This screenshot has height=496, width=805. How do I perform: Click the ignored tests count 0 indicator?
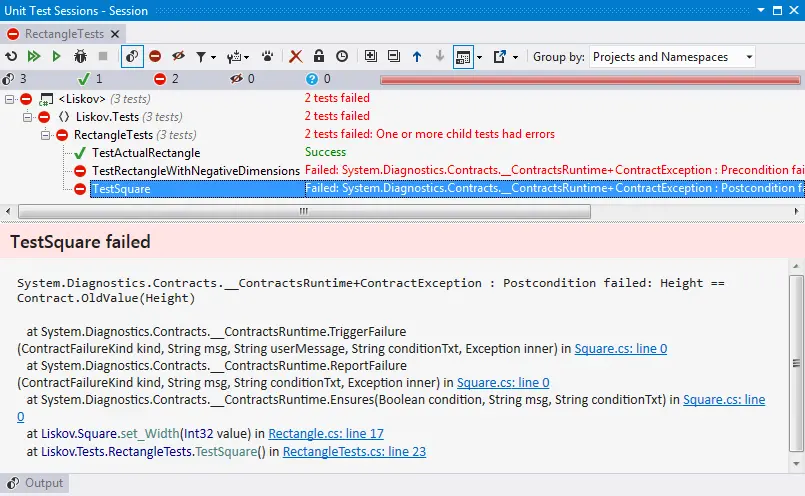242,79
